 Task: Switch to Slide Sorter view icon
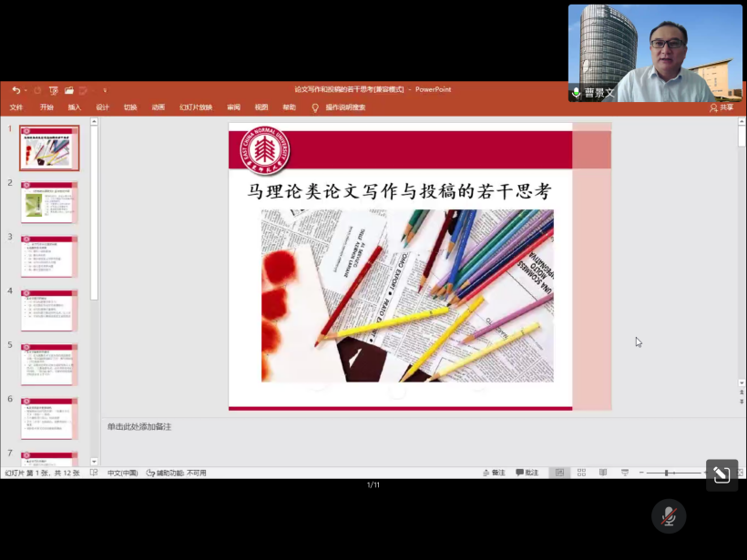(x=581, y=473)
